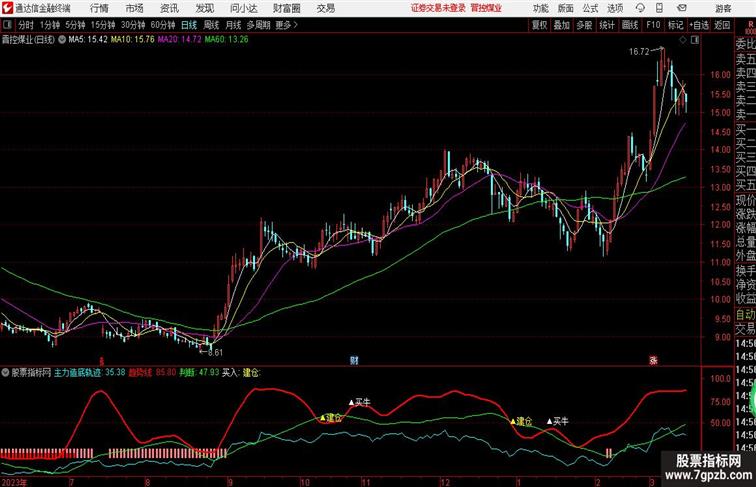Screen dimensions: 756x487
Task: Open the 版面 menu
Action: [566, 8]
